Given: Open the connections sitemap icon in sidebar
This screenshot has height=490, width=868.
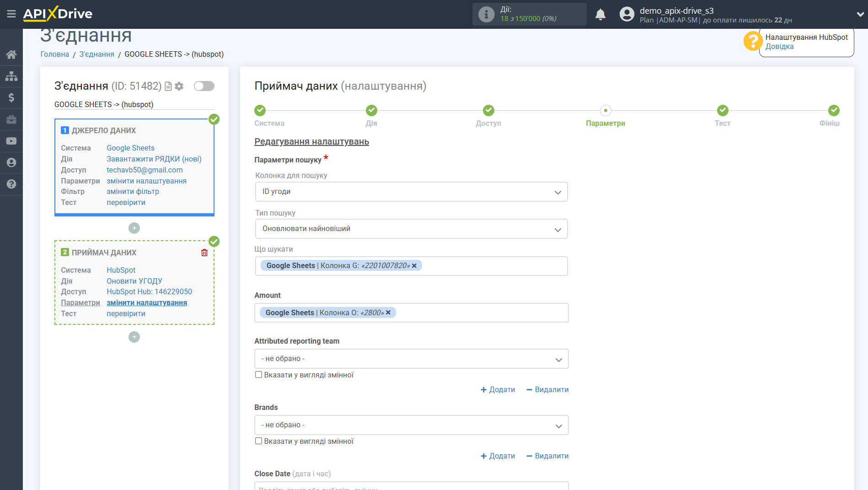Looking at the screenshot, I should pyautogui.click(x=11, y=76).
